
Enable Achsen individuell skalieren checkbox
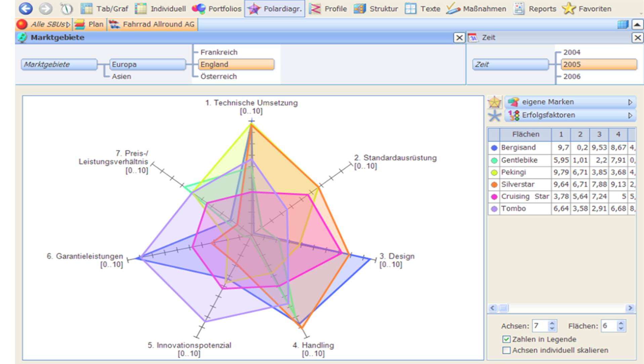(506, 350)
